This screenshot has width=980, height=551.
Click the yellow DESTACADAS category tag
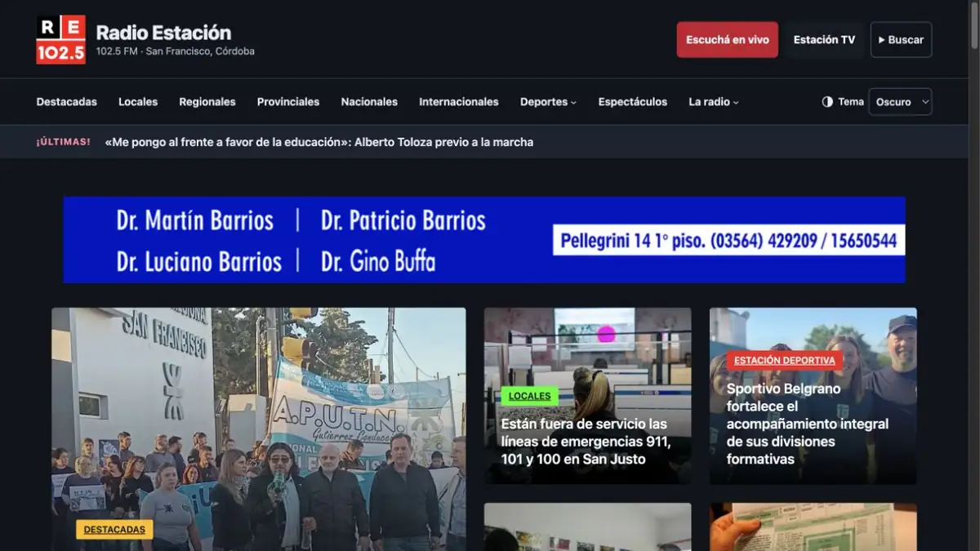click(114, 530)
